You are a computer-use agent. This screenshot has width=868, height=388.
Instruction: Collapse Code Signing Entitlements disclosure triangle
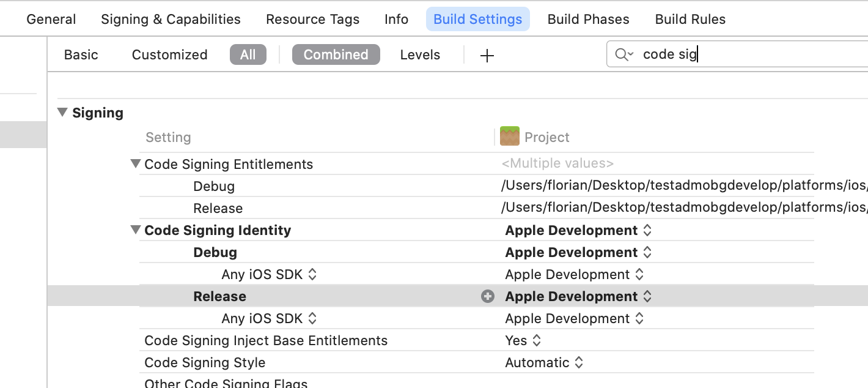tap(136, 164)
